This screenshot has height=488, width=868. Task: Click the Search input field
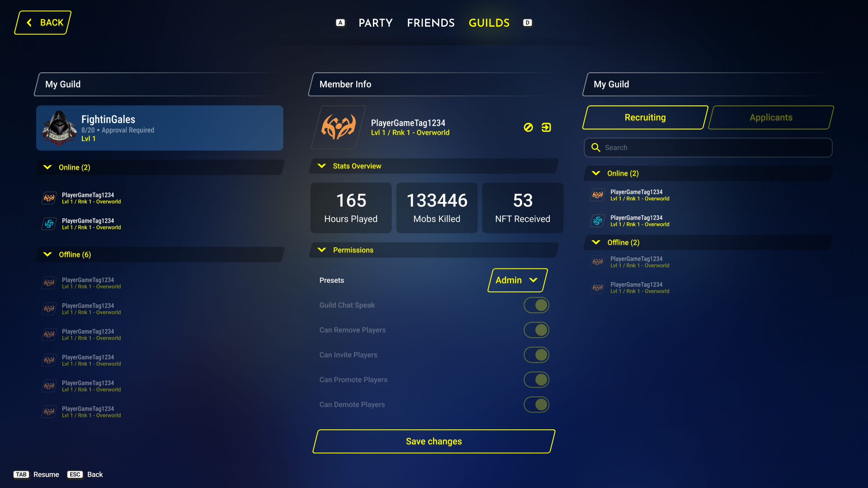[x=708, y=148]
